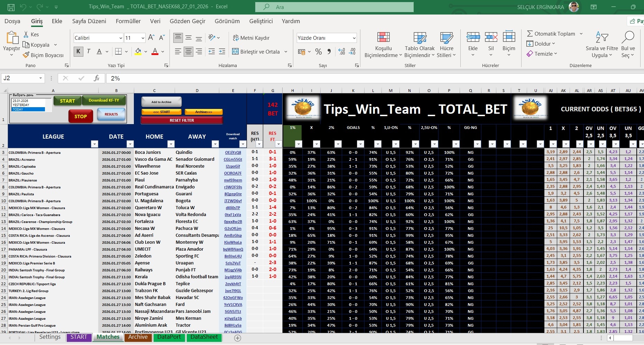This screenshot has width=644, height=345.
Task: Open the LEAGUE column filter dropdown
Action: coord(94,144)
